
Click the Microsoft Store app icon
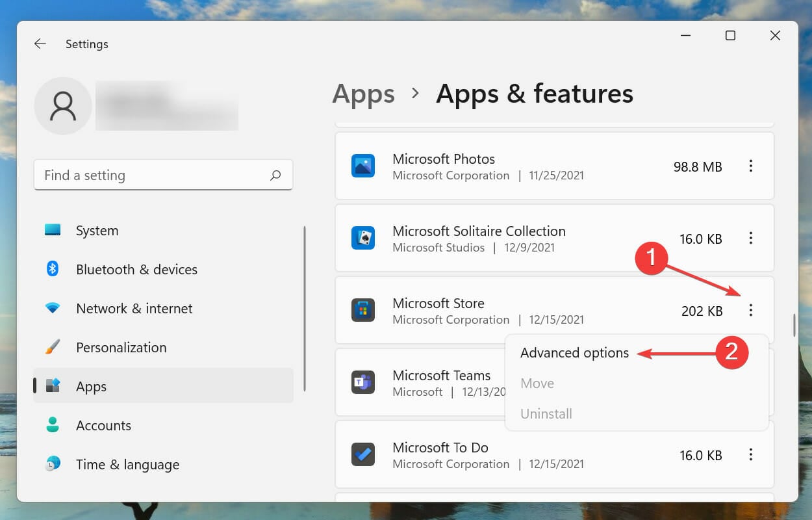click(363, 310)
